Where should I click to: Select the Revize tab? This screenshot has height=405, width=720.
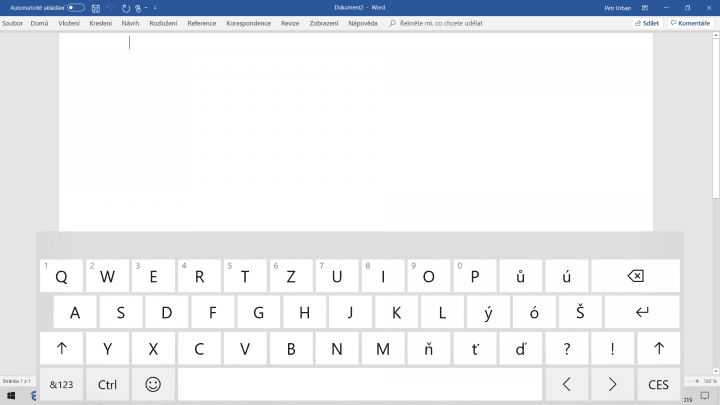click(x=290, y=23)
